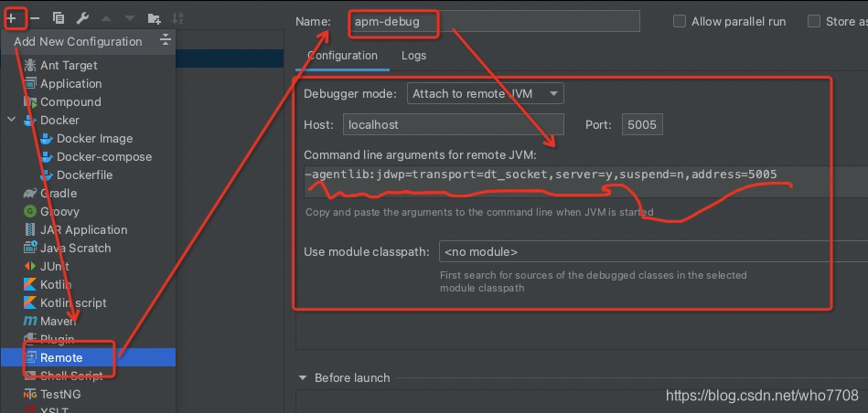Click the TestNG entry text
The height and width of the screenshot is (413, 868).
pos(60,394)
